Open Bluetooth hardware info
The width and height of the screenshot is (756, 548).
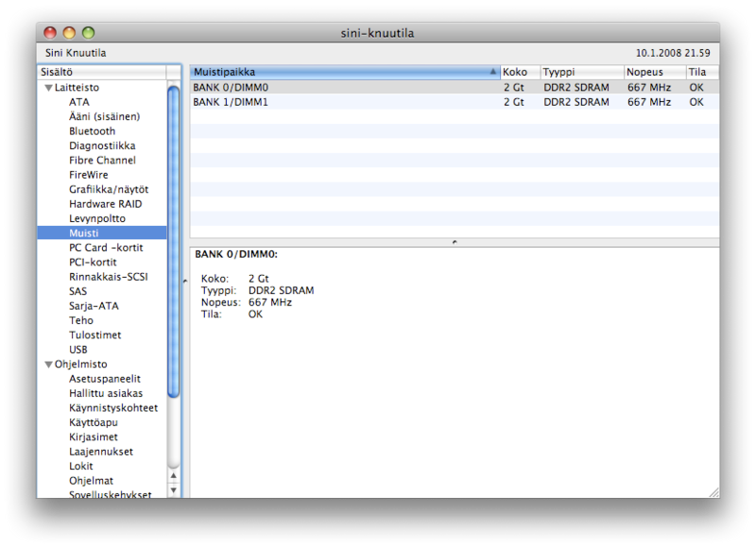[x=92, y=131]
